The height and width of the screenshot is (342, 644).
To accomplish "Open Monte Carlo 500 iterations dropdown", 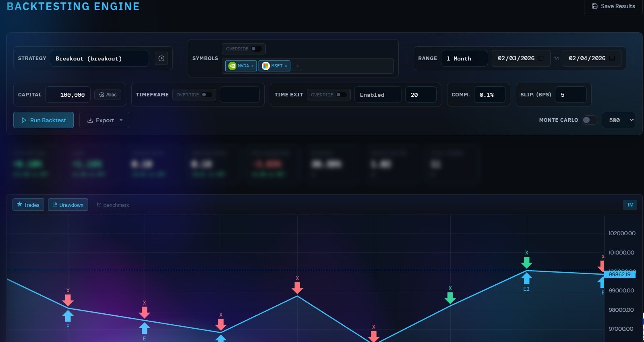I will click(619, 120).
